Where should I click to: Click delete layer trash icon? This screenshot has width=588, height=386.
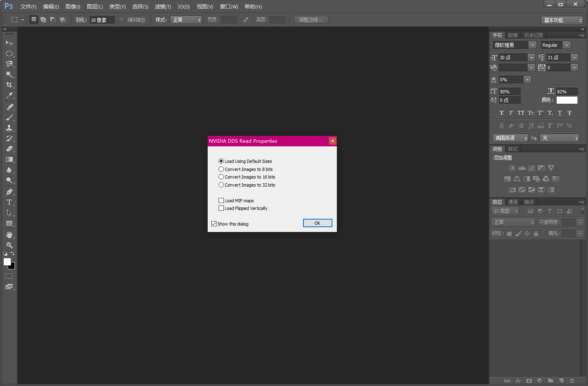tap(572, 380)
